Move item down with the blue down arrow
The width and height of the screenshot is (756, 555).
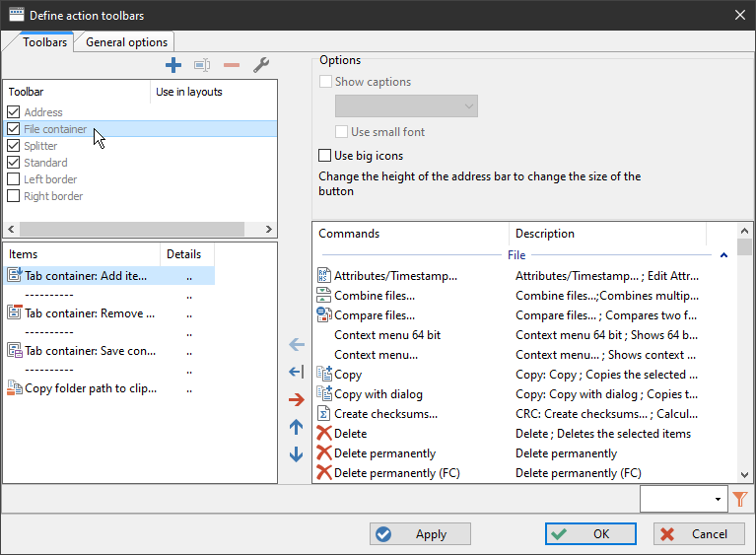(x=296, y=454)
